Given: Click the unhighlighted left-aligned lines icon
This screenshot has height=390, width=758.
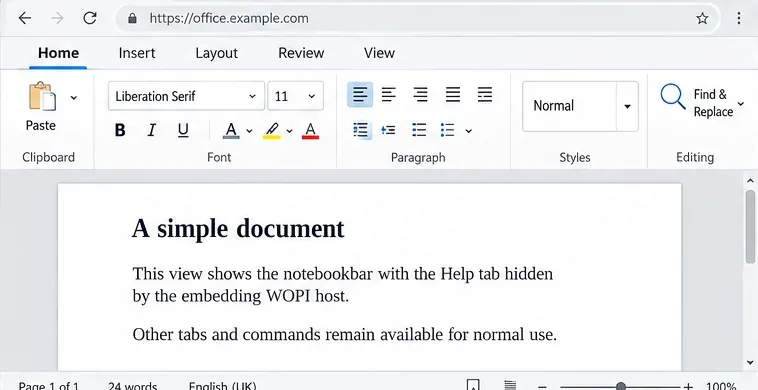Looking at the screenshot, I should (x=389, y=94).
